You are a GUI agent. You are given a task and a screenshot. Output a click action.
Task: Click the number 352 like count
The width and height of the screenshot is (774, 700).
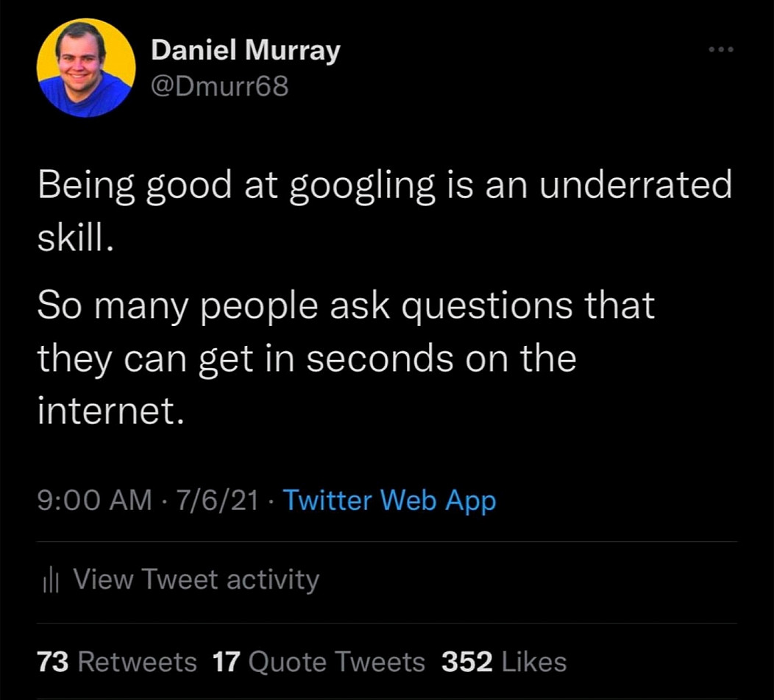pyautogui.click(x=466, y=662)
